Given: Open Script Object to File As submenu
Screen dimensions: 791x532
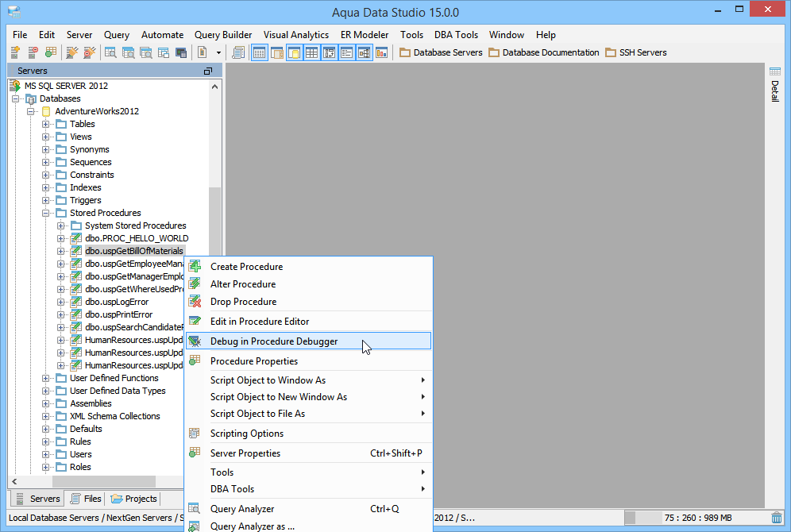Looking at the screenshot, I should [x=309, y=414].
